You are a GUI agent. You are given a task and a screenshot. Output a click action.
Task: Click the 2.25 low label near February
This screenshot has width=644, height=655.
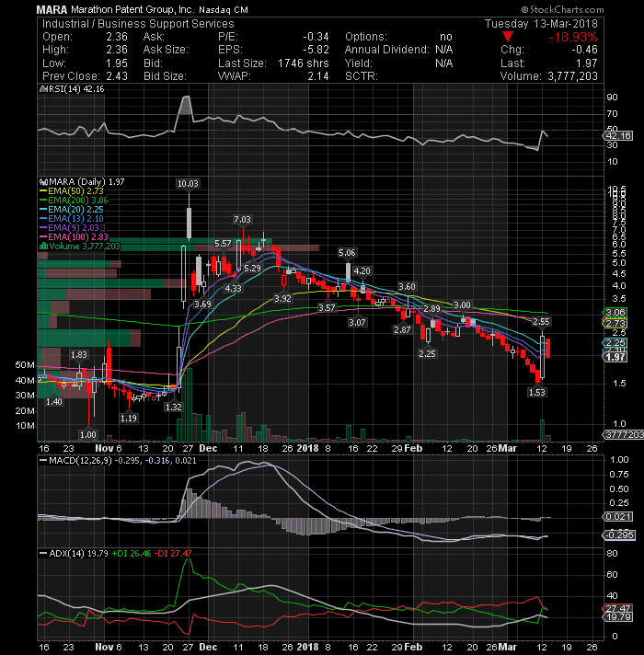(x=427, y=354)
